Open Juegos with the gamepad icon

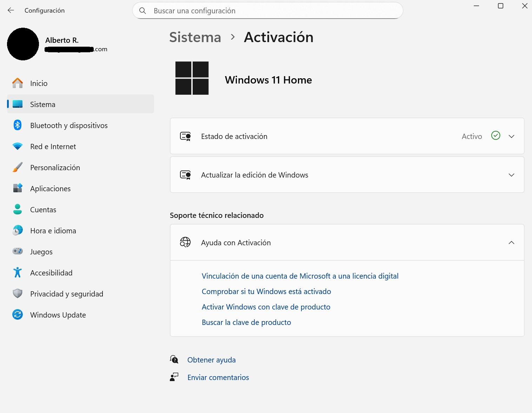[17, 251]
